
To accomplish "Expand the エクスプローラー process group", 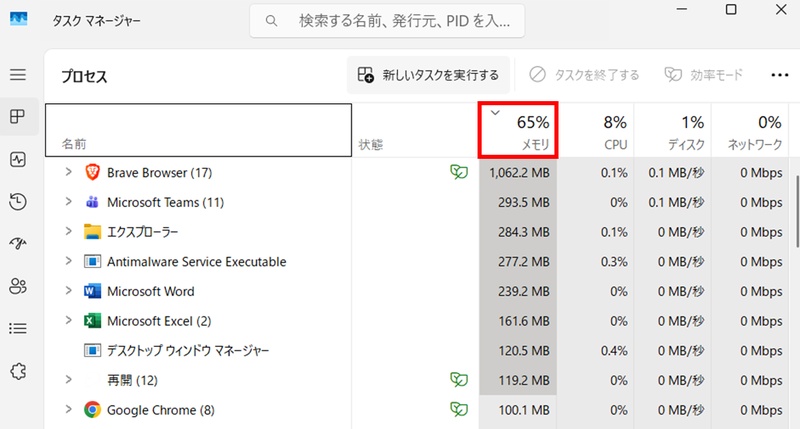I will click(x=68, y=231).
